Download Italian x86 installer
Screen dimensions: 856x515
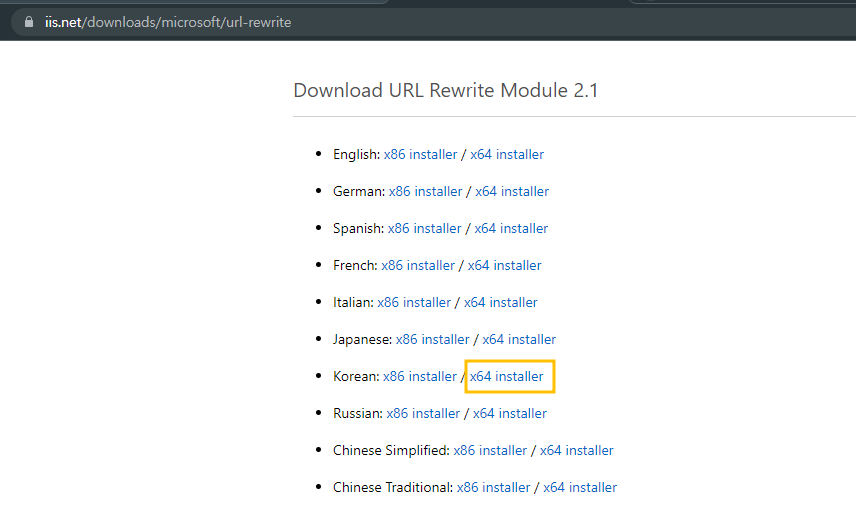pos(414,303)
